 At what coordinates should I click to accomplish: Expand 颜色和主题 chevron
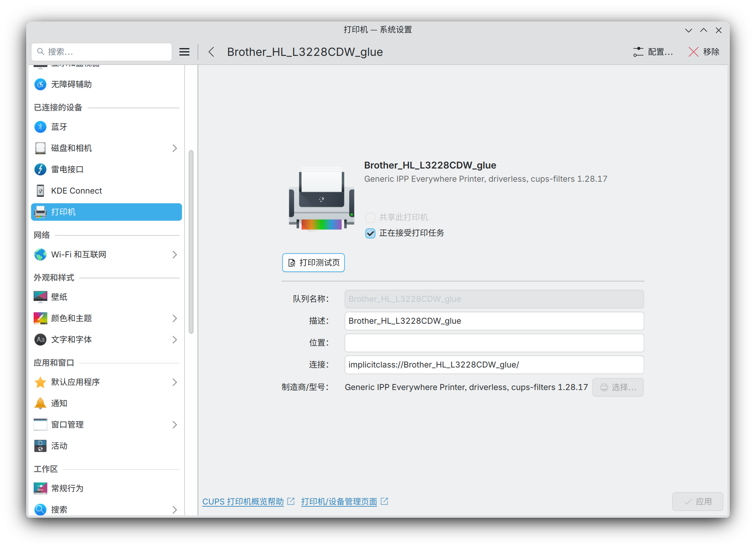175,318
